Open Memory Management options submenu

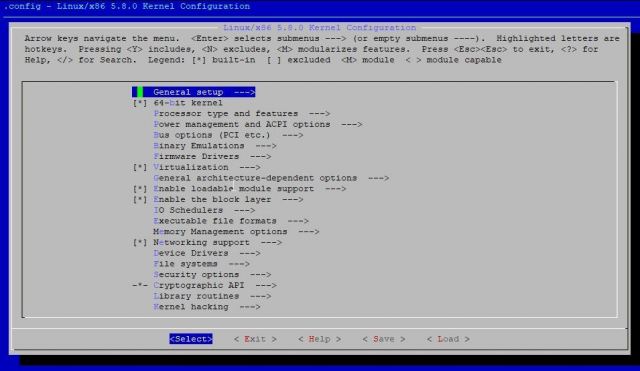(x=236, y=231)
